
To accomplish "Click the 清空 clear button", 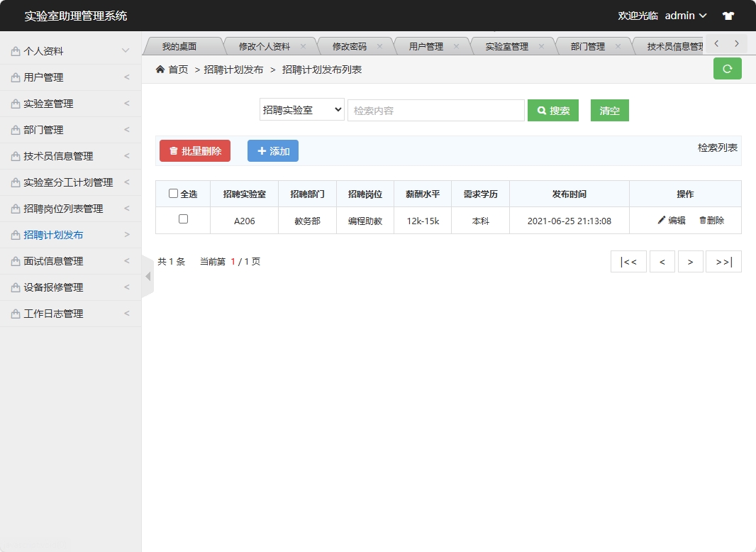I will [609, 110].
